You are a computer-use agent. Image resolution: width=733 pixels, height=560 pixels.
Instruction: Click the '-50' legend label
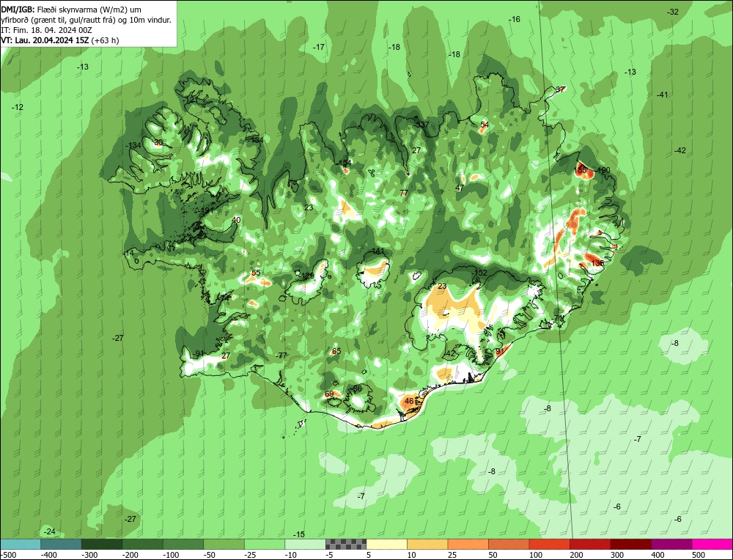pyautogui.click(x=210, y=555)
